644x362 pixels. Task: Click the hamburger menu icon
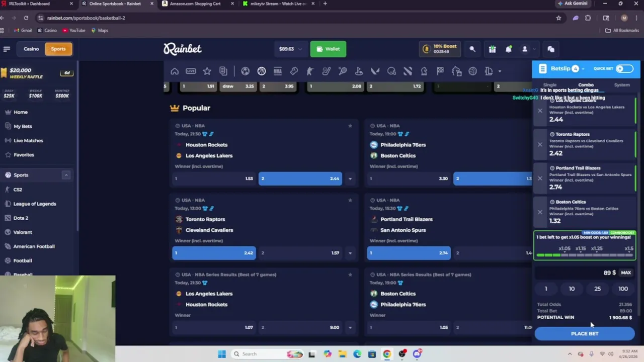(x=7, y=49)
